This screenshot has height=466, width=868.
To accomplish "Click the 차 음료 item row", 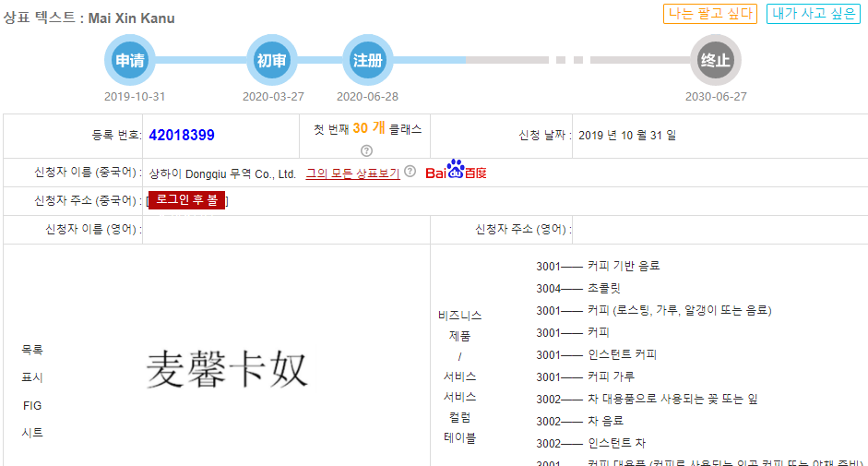I will (579, 421).
